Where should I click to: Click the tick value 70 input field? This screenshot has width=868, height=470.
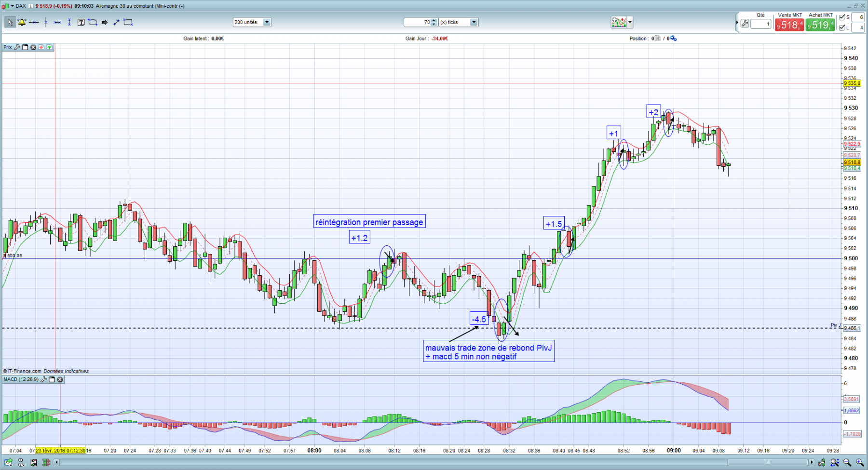tap(417, 22)
